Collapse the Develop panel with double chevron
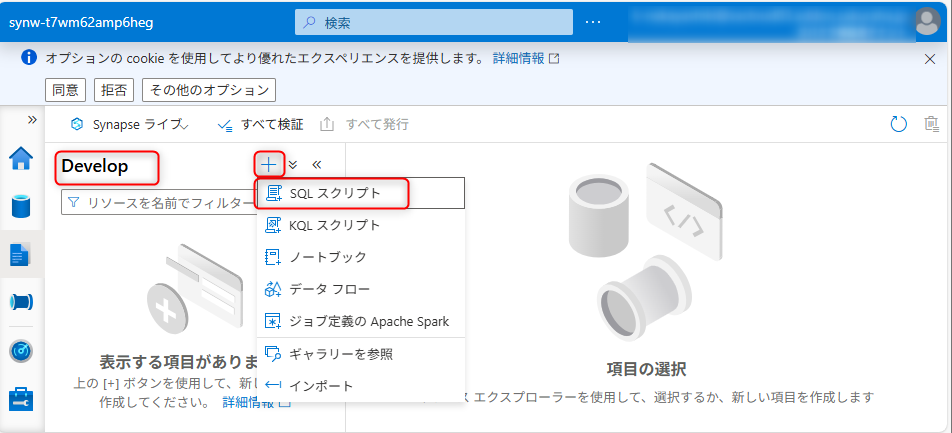Viewport: 952px width, 433px height. point(317,165)
